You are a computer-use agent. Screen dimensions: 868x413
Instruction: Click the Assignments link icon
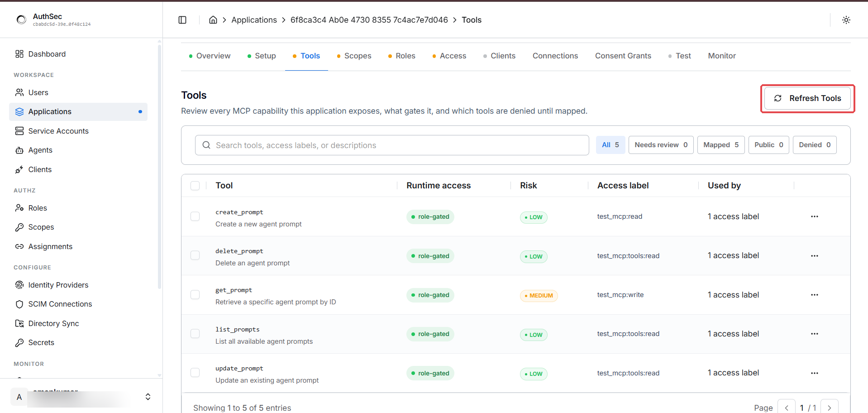pyautogui.click(x=19, y=246)
